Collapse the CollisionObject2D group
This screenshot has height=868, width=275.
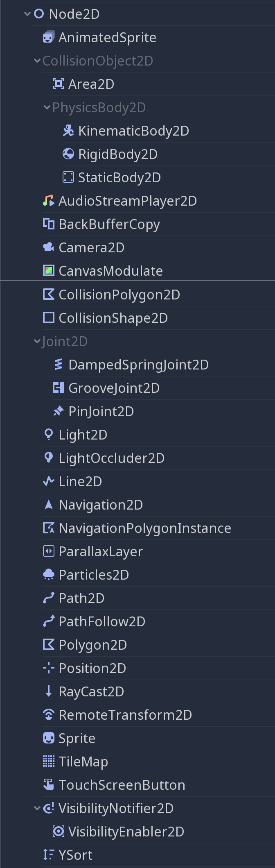point(37,61)
